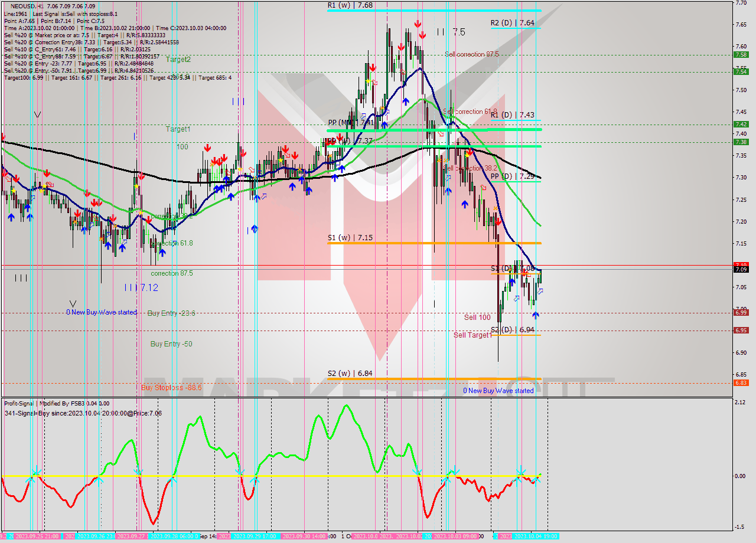Click the 'S2 (D) | 6.94' support label

512,330
